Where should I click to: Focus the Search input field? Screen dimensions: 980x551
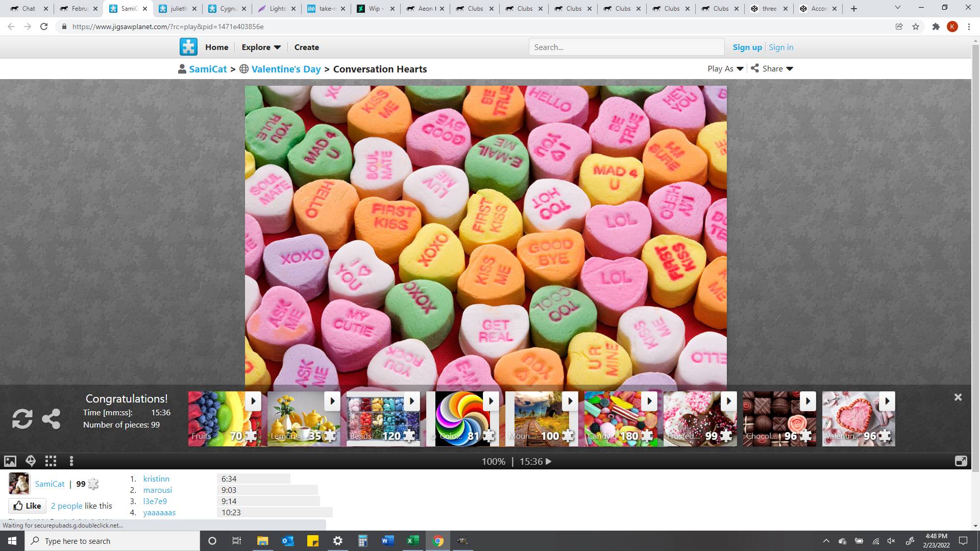(626, 47)
